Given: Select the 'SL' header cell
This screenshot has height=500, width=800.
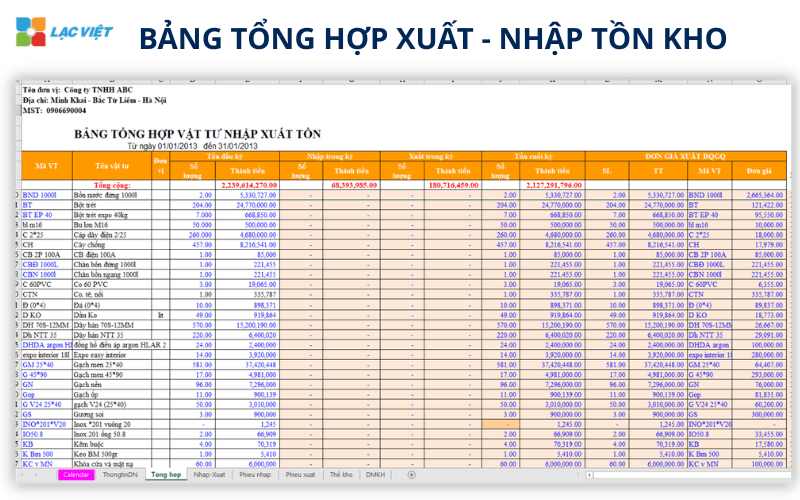Looking at the screenshot, I should click(607, 170).
